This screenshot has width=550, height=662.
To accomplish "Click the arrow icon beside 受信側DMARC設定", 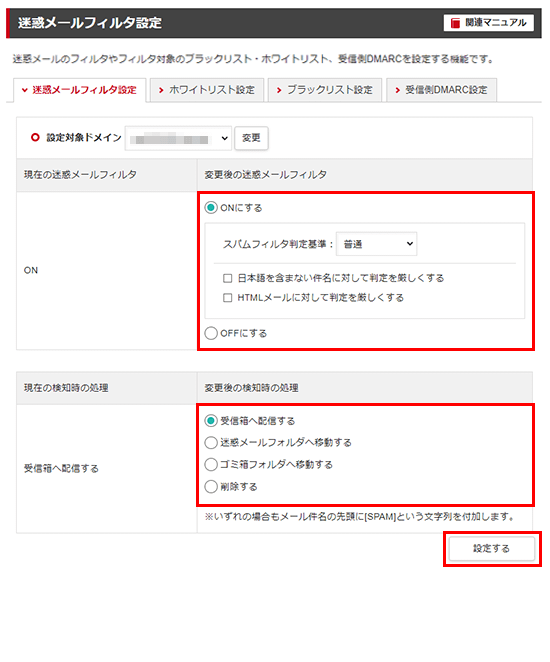I will (397, 90).
